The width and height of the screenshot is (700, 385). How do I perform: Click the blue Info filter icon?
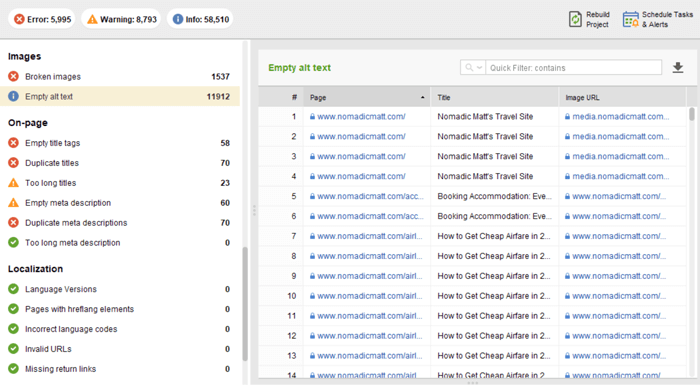pyautogui.click(x=178, y=19)
